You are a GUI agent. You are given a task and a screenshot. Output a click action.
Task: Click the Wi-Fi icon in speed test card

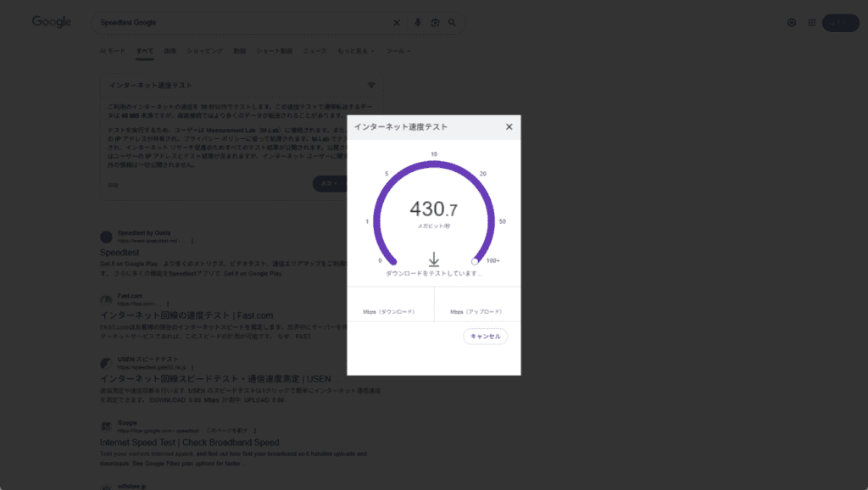pyautogui.click(x=371, y=86)
